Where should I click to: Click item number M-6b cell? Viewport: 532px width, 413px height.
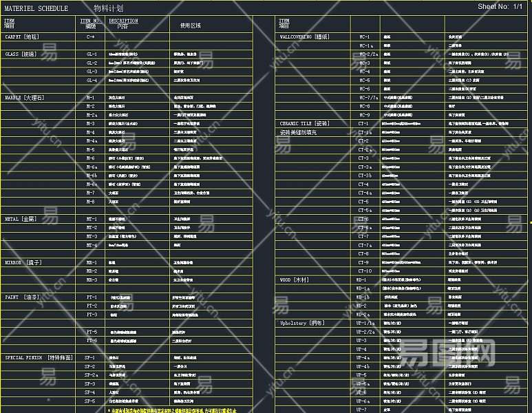click(x=91, y=176)
